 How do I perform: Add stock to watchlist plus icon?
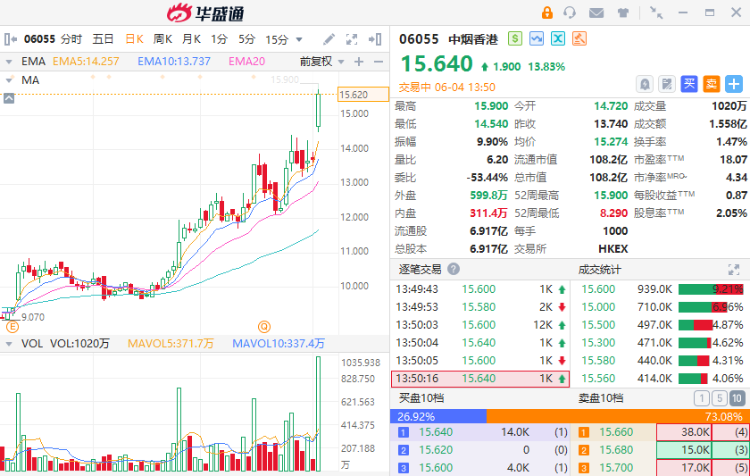pyautogui.click(x=734, y=84)
